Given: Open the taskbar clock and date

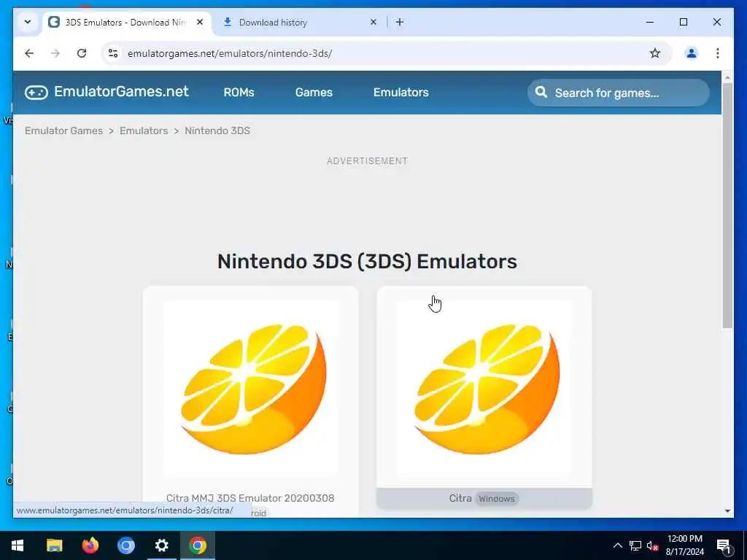Looking at the screenshot, I should coord(684,545).
